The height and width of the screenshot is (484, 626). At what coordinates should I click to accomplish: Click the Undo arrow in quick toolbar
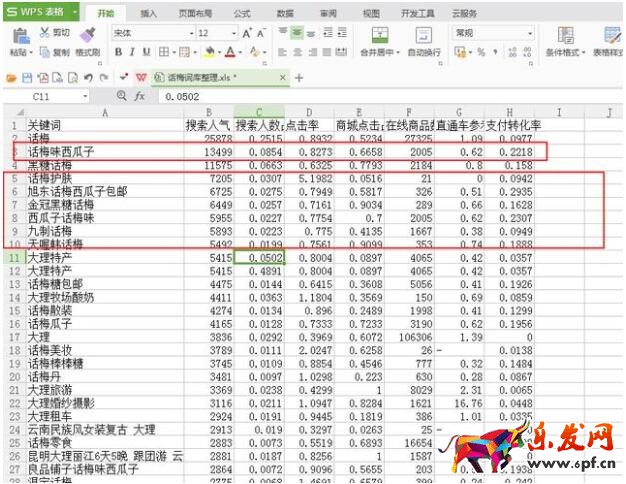tap(89, 77)
